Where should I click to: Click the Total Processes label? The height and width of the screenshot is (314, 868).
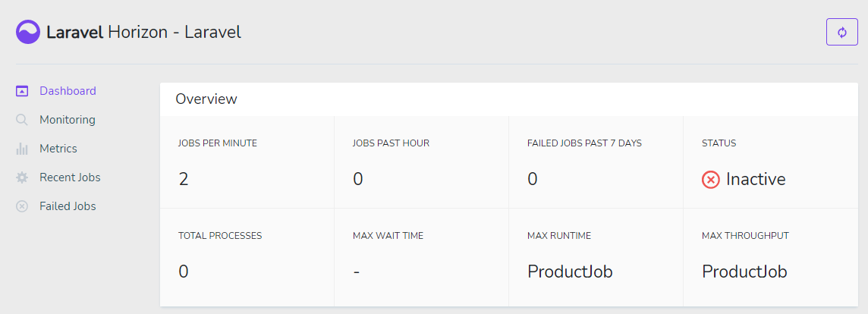point(220,235)
